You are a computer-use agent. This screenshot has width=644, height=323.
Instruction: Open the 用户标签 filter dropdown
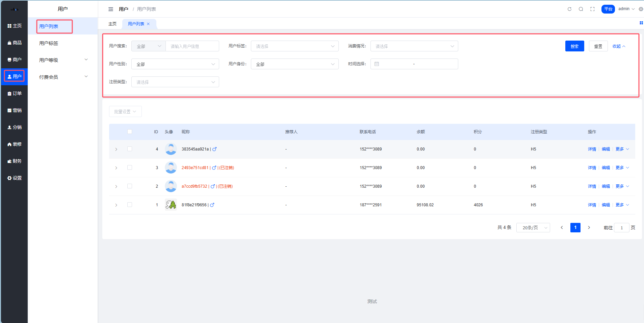294,46
